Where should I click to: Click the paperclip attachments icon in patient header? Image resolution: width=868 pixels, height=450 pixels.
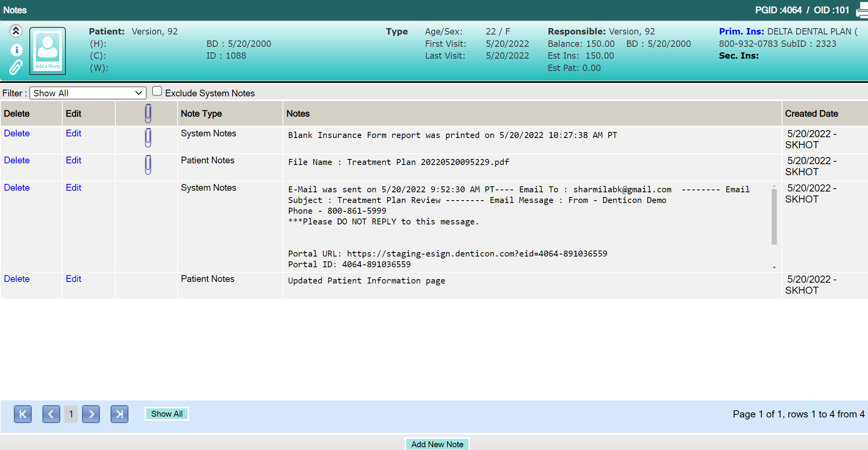[16, 67]
